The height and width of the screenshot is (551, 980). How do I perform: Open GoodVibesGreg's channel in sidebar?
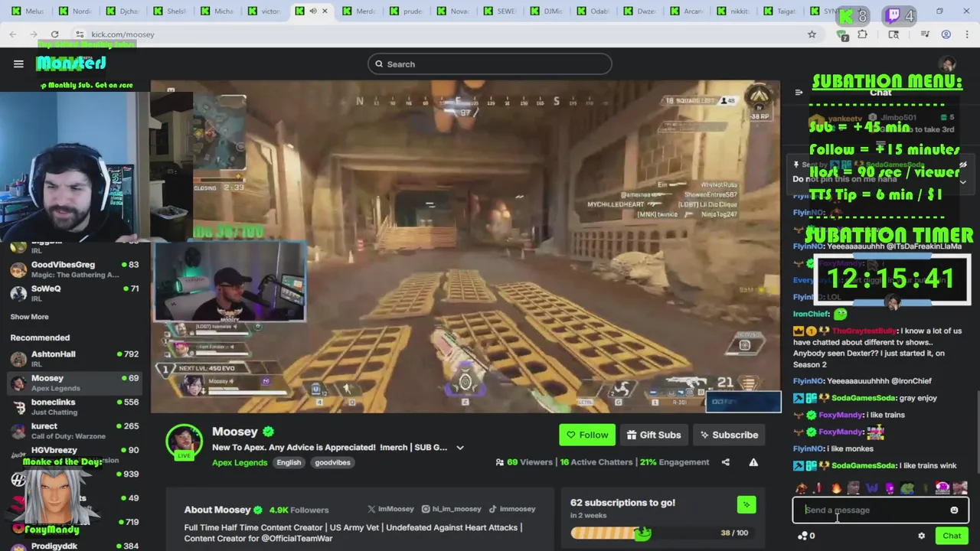click(x=75, y=269)
